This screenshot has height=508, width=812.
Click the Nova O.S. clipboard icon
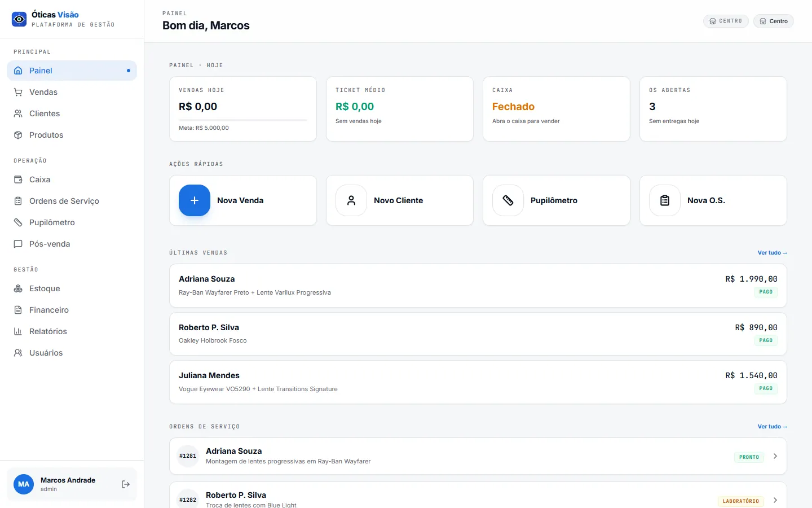pos(665,200)
